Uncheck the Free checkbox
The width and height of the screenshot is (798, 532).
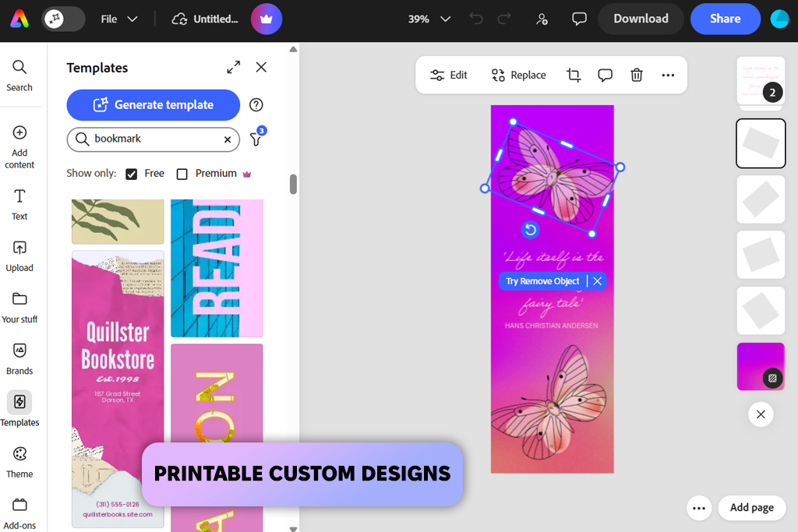131,174
